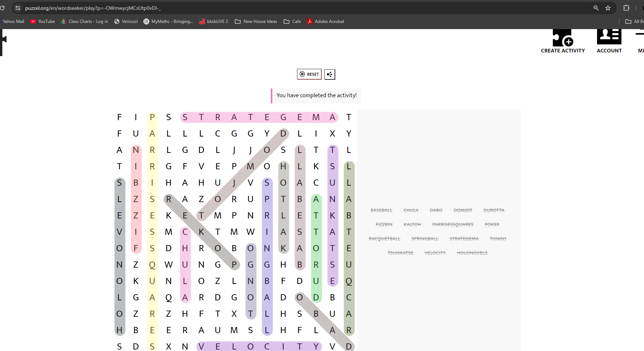Open the Yahoo Mail bookmark
The height and width of the screenshot is (351, 644).
(x=13, y=21)
